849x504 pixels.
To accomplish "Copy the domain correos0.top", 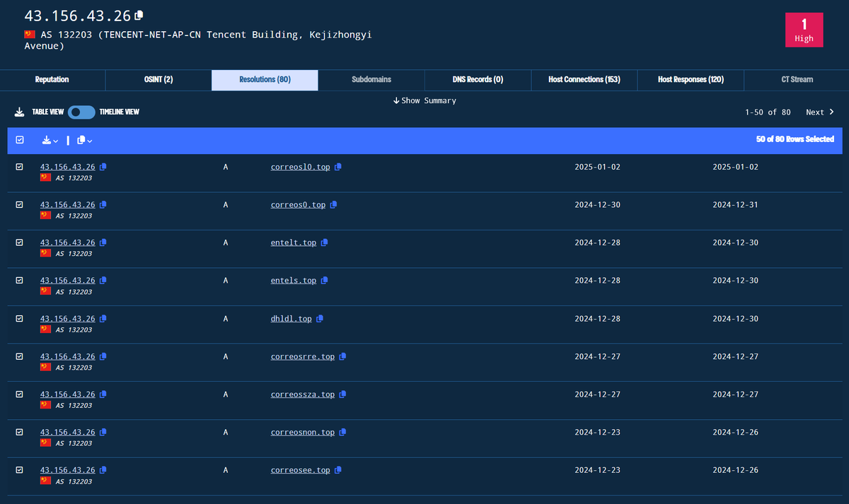I will tap(333, 205).
